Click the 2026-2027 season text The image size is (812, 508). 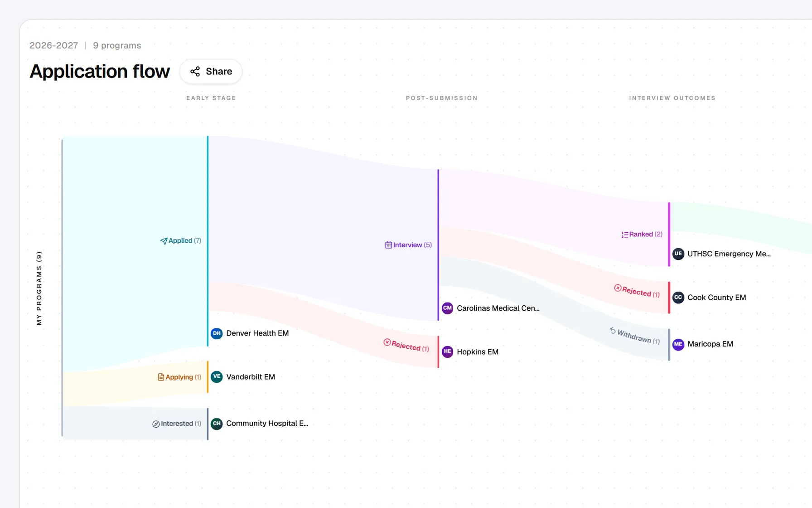53,45
